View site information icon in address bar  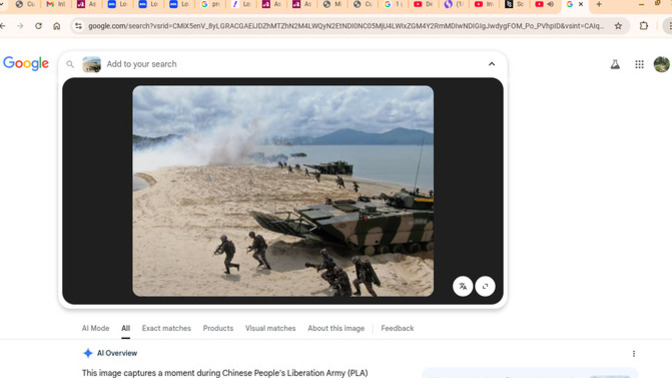[78, 26]
